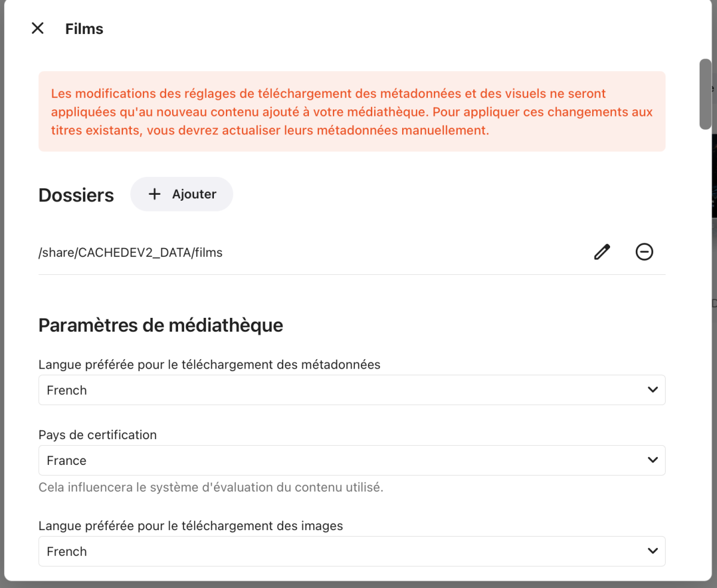
Task: Edit the films folder path with pencil icon
Action: click(x=601, y=252)
